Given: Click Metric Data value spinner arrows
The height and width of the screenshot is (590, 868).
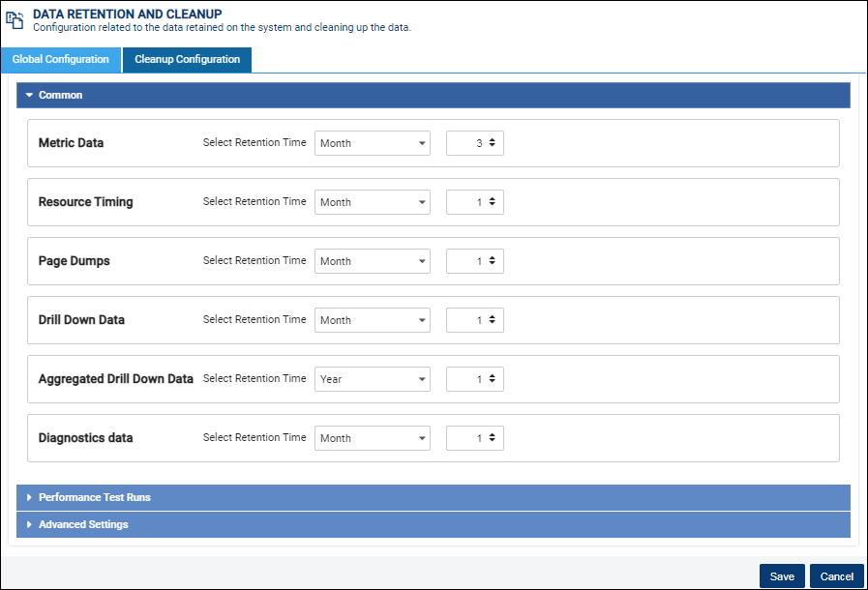Looking at the screenshot, I should pyautogui.click(x=493, y=143).
